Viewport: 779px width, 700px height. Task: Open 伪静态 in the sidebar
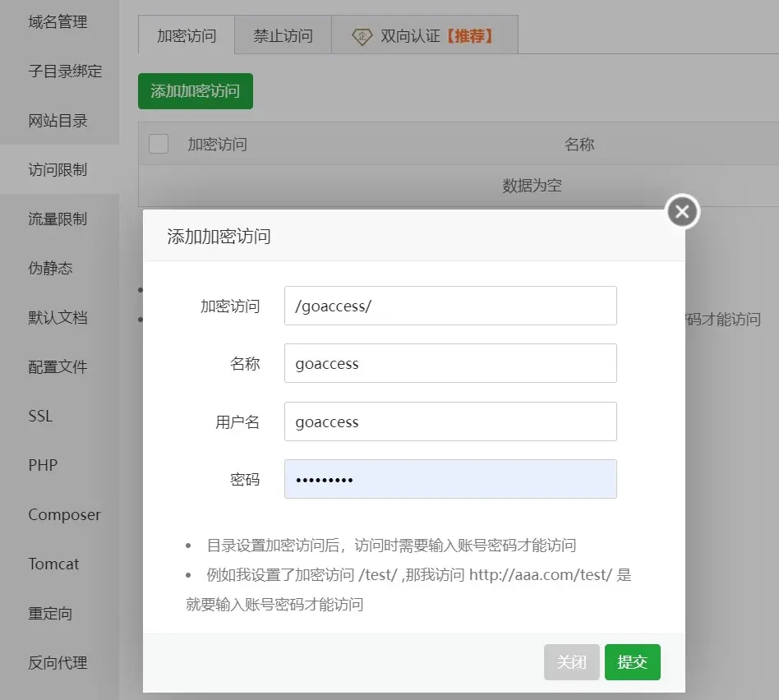[51, 269]
